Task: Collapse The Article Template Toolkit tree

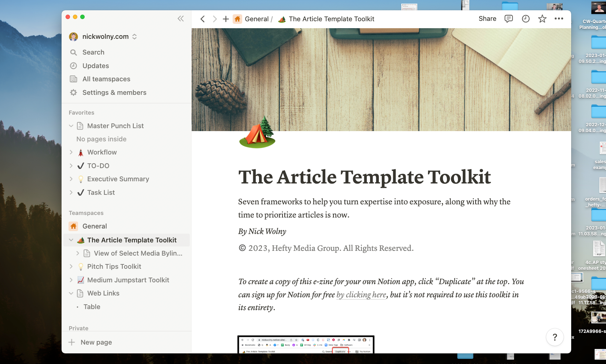Action: click(71, 240)
